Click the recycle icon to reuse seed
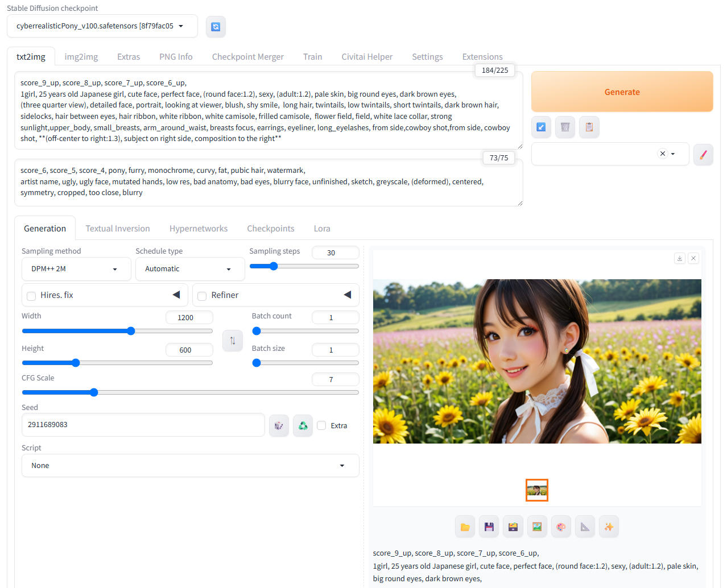727x588 pixels. click(303, 425)
